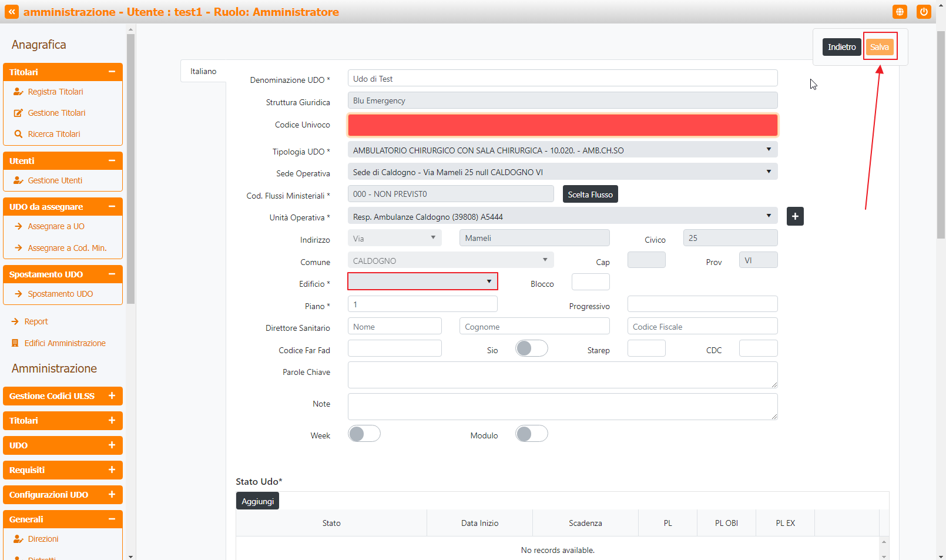
Task: Click the Scelta Flusso button
Action: (x=590, y=195)
